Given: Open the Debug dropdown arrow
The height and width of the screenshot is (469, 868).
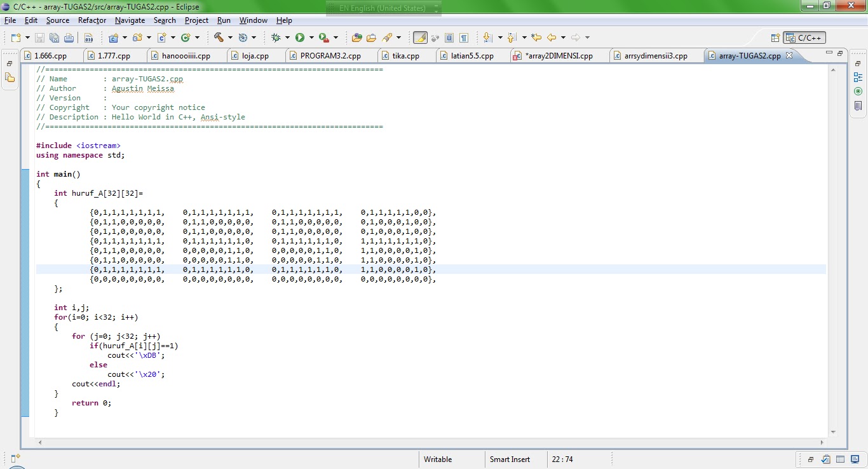Looking at the screenshot, I should [x=287, y=37].
